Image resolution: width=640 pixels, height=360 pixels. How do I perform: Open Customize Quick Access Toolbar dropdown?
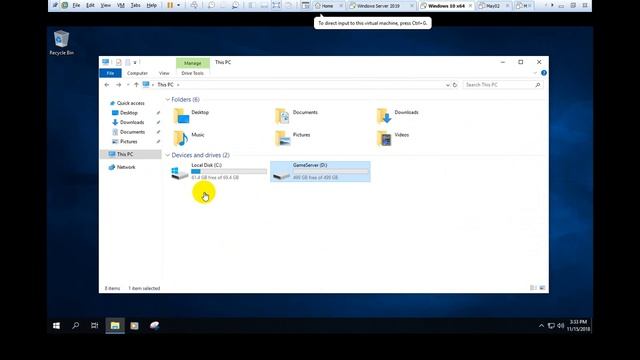click(135, 62)
